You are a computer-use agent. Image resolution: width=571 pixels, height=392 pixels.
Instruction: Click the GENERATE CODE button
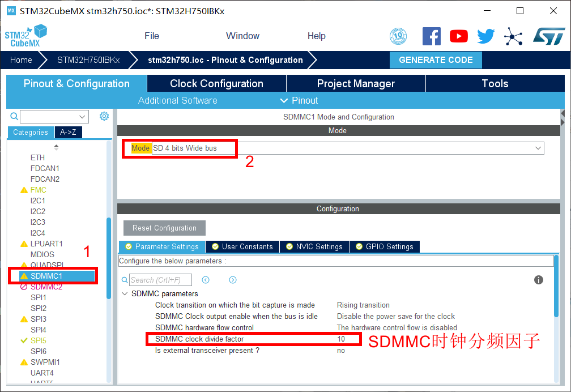tap(435, 60)
